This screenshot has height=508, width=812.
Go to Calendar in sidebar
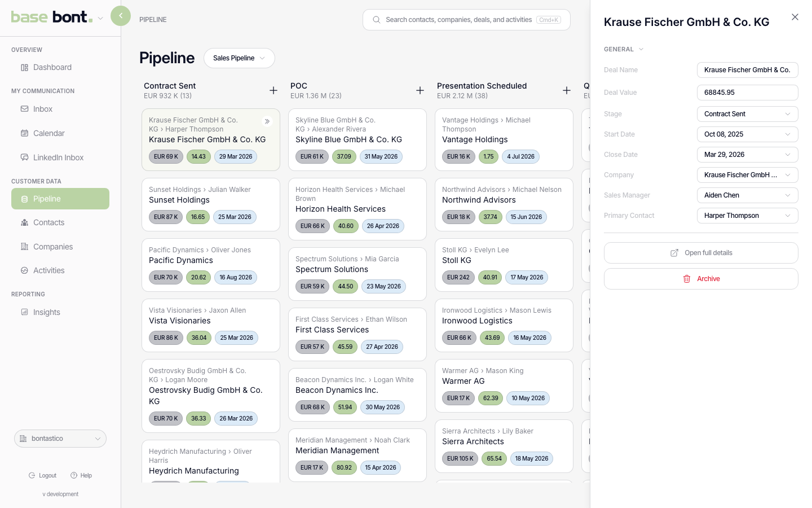tap(60, 133)
